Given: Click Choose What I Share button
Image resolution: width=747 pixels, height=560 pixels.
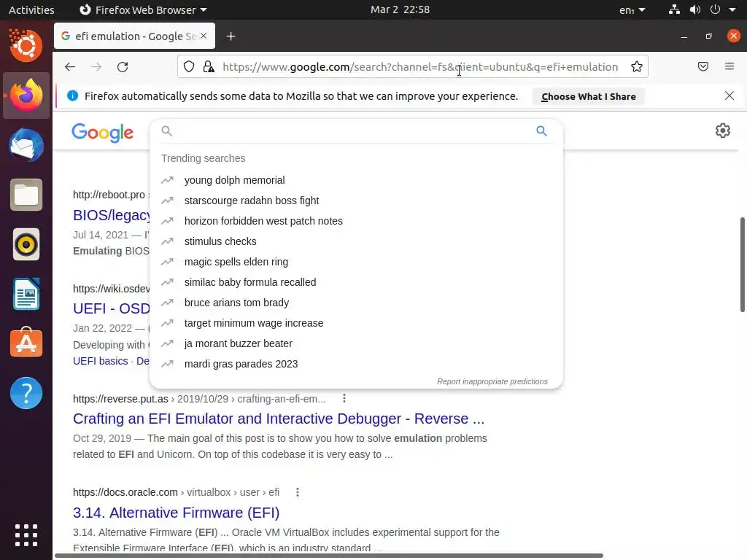Looking at the screenshot, I should point(589,97).
